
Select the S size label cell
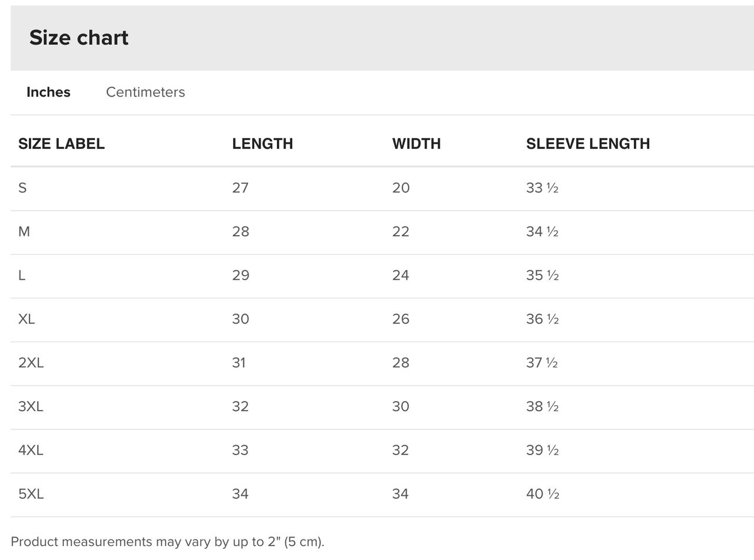22,188
